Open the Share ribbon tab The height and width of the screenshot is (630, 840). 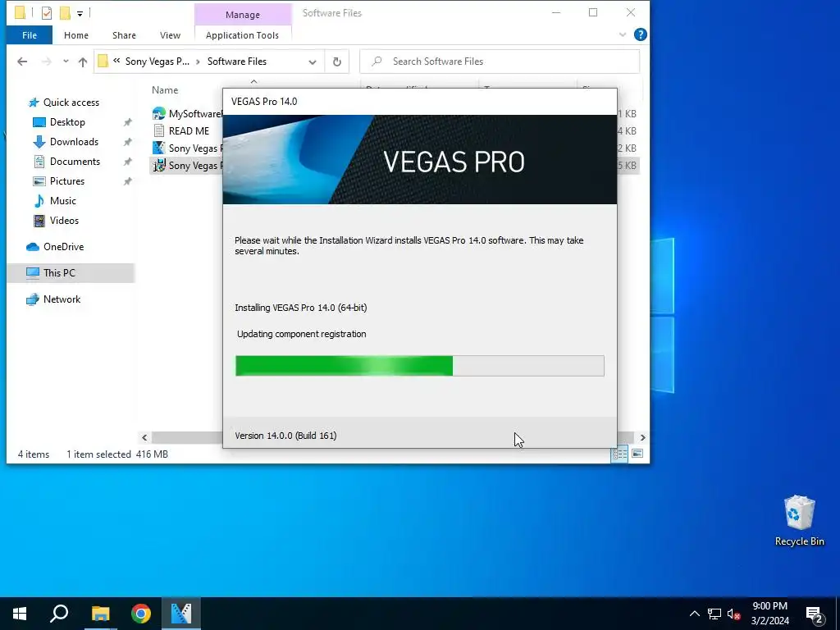(124, 35)
